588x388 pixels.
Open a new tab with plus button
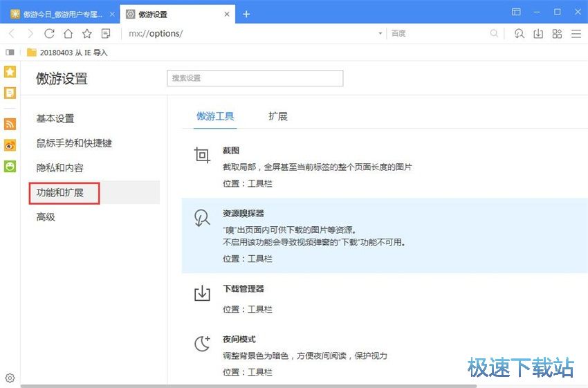click(246, 15)
